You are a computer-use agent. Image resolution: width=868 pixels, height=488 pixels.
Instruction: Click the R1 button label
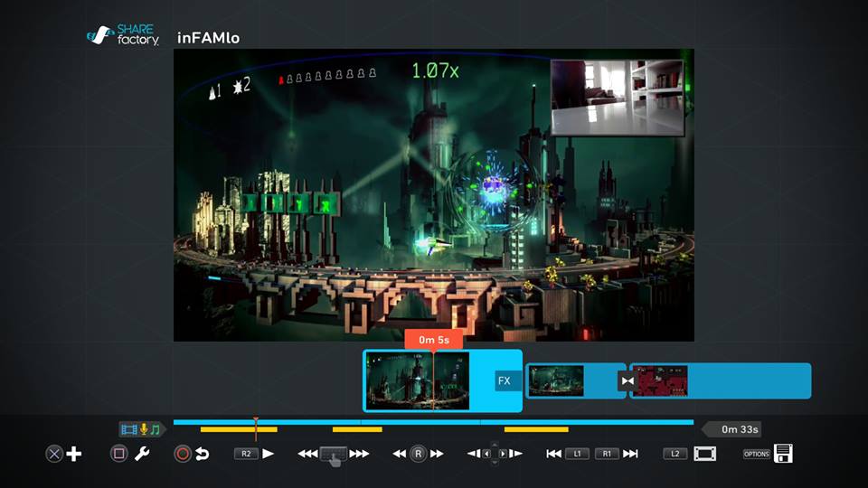pyautogui.click(x=607, y=454)
